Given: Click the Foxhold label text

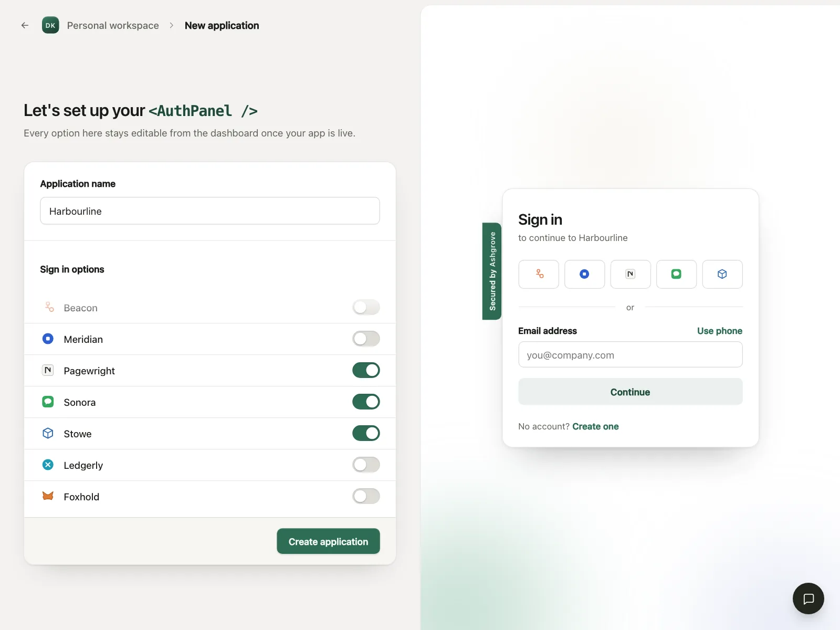Looking at the screenshot, I should (x=81, y=497).
